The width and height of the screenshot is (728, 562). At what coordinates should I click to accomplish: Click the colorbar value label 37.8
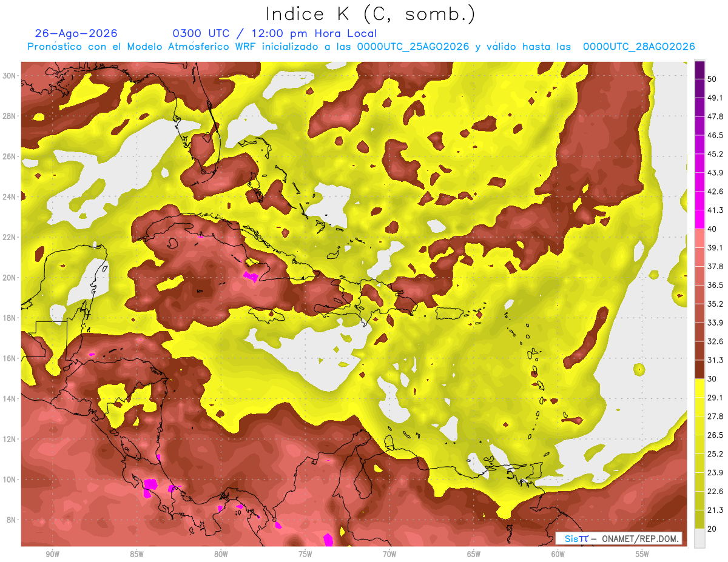715,266
